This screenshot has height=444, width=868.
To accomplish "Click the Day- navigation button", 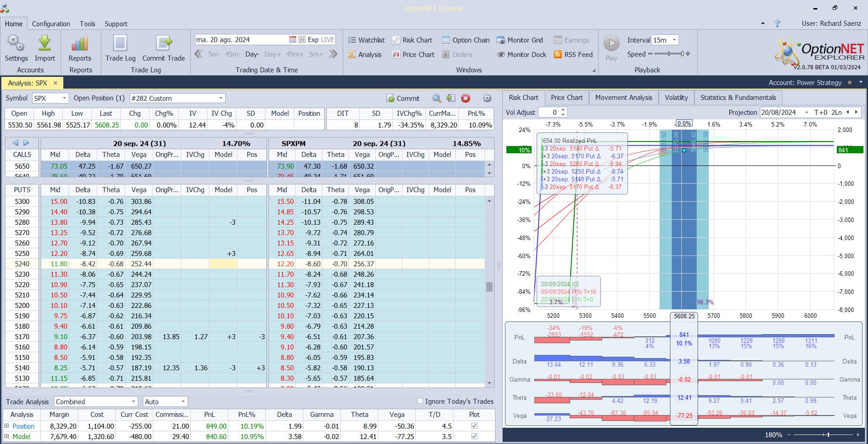I will click(x=252, y=54).
